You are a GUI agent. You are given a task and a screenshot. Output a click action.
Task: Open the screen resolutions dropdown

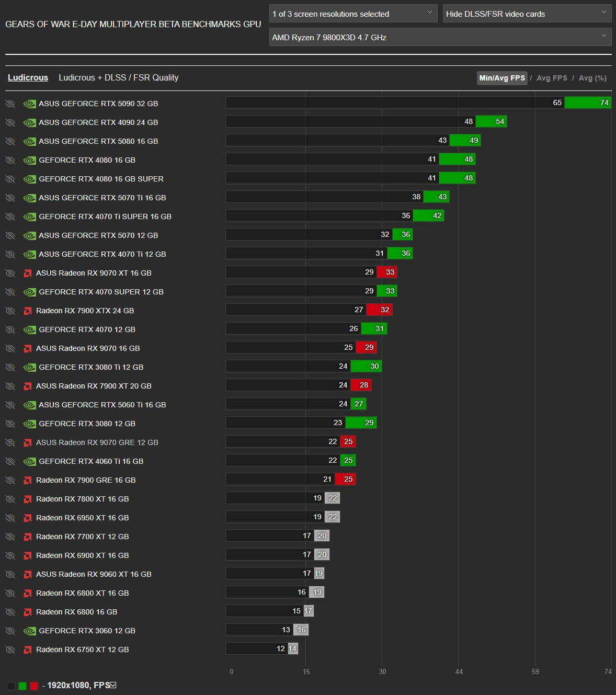pyautogui.click(x=353, y=14)
